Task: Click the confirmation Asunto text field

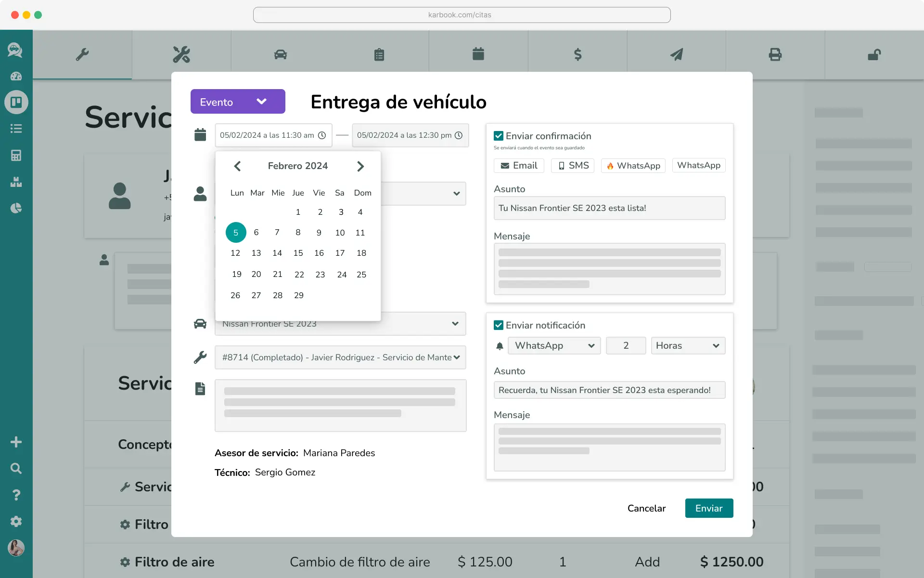Action: click(609, 208)
